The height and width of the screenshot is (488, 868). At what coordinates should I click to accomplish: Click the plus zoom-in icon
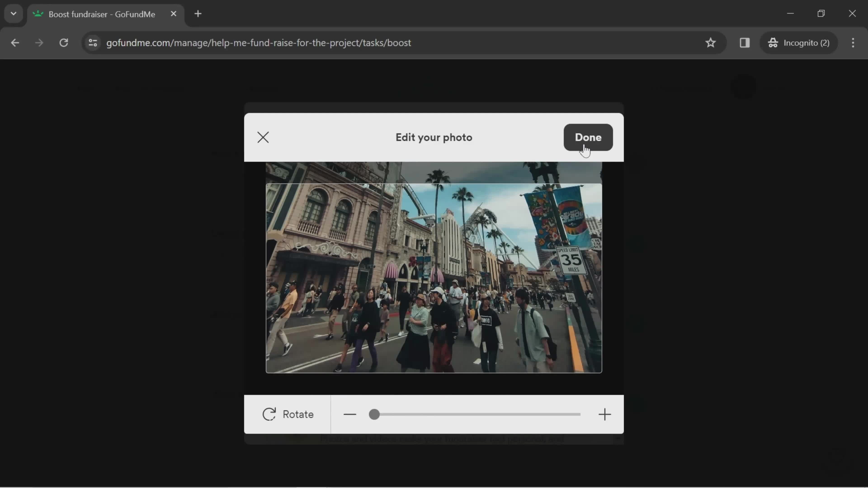pyautogui.click(x=604, y=414)
